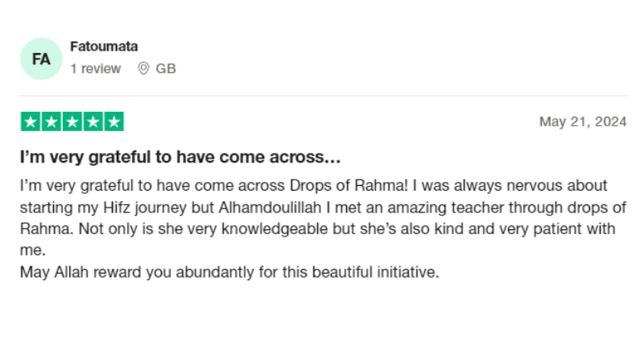The image size is (644, 342).
Task: Click the second green rating star
Action: 52,122
